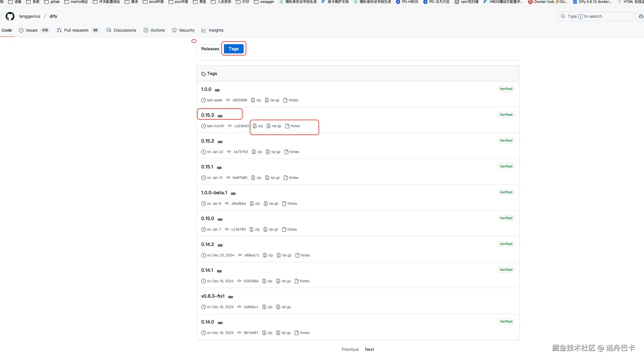Download tar.gz archive for tag 1.0.0
Screen dimensions: 644x361
click(272, 100)
